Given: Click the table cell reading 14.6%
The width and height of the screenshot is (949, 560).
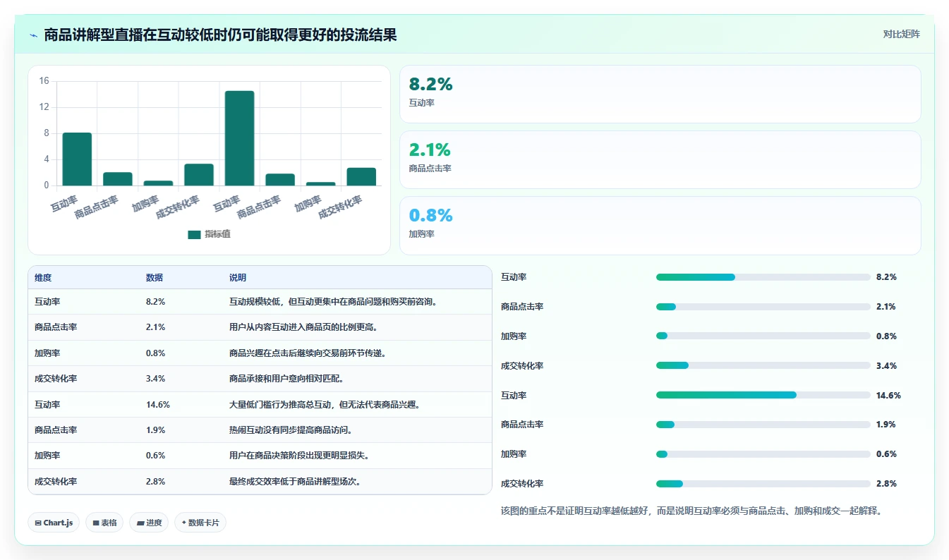Looking at the screenshot, I should coord(158,404).
